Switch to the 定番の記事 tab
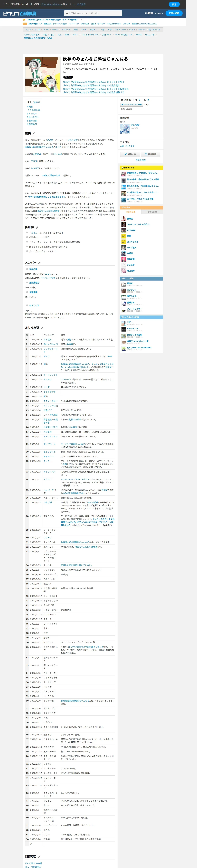Viewport: 197px width, 868px height. tap(152, 212)
